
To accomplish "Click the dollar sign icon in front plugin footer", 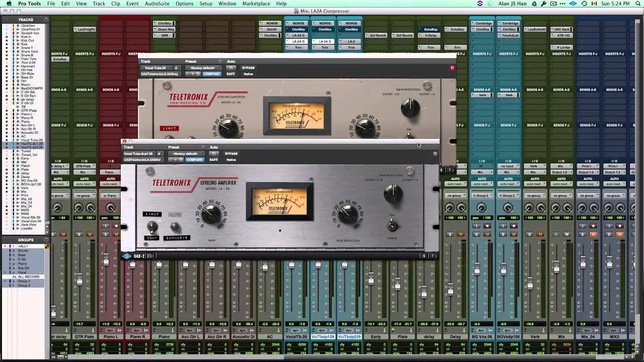I will (424, 256).
